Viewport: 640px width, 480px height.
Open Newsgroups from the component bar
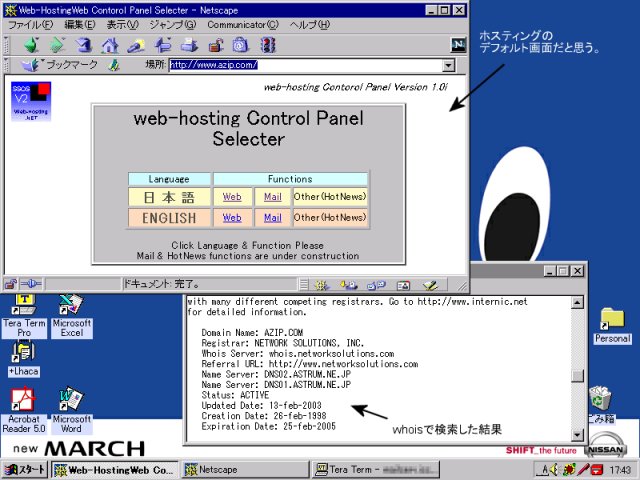click(376, 285)
